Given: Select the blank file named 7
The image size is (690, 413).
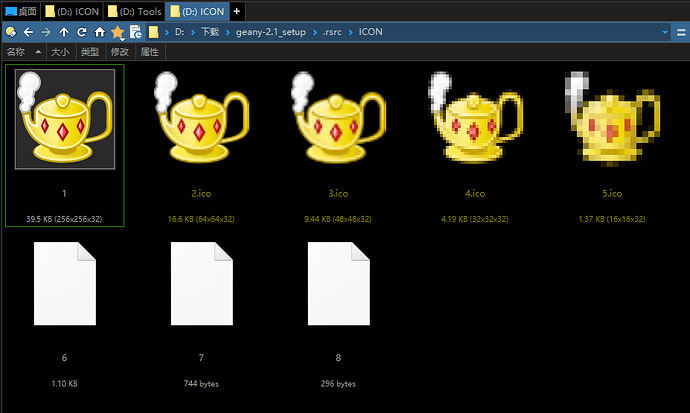Looking at the screenshot, I should tap(201, 289).
